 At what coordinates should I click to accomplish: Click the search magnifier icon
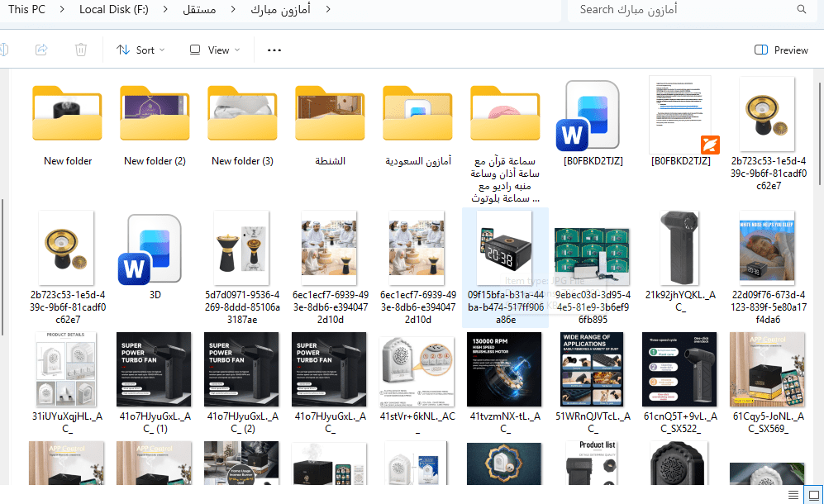pyautogui.click(x=802, y=9)
